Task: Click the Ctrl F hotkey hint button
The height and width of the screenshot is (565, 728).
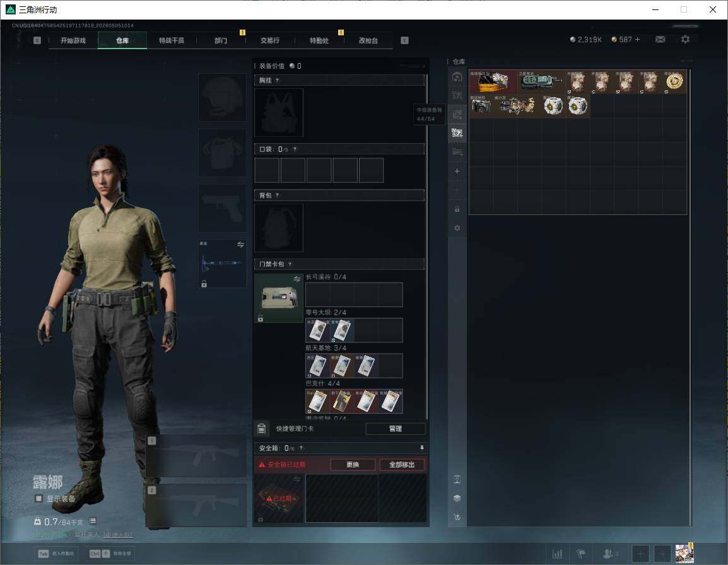Action: (x=110, y=554)
